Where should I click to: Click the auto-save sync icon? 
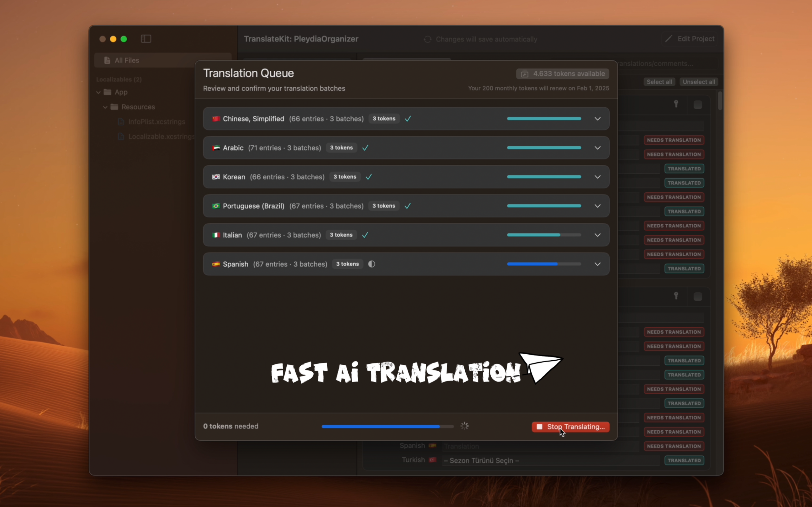[x=428, y=39]
